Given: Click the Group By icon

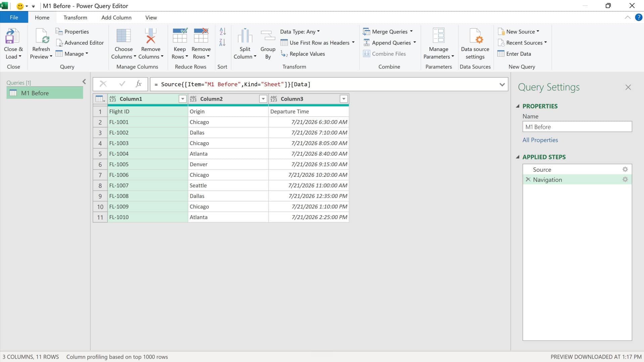Looking at the screenshot, I should pyautogui.click(x=268, y=36).
